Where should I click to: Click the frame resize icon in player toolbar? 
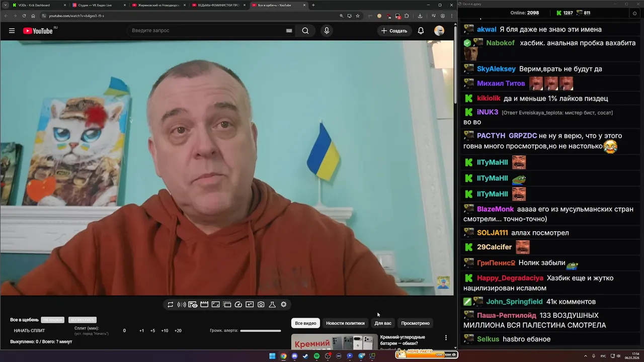pyautogui.click(x=215, y=305)
